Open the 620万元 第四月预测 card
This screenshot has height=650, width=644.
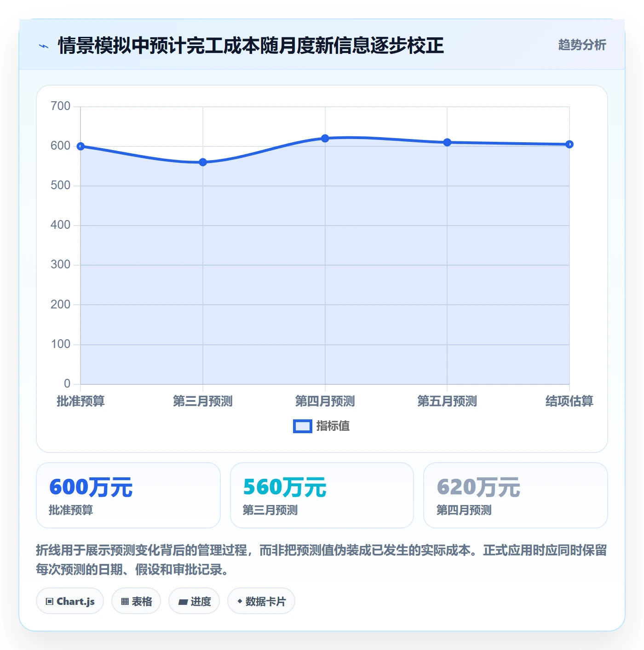[x=516, y=495]
